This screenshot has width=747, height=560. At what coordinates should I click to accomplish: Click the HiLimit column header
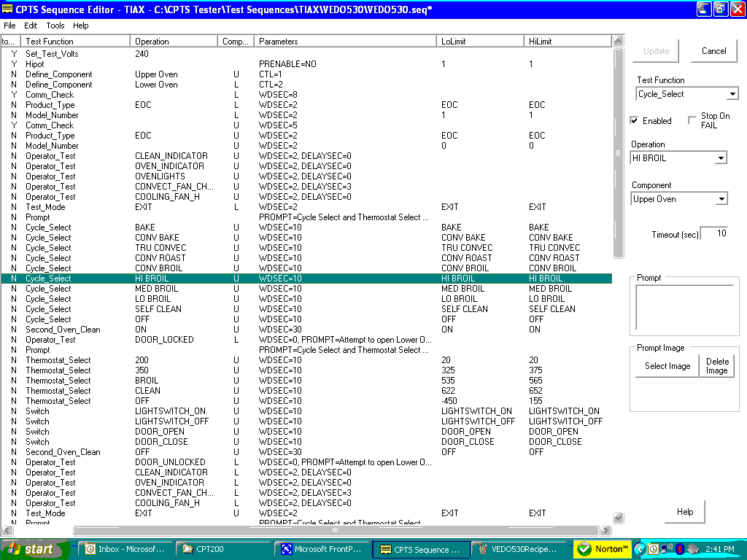click(568, 42)
